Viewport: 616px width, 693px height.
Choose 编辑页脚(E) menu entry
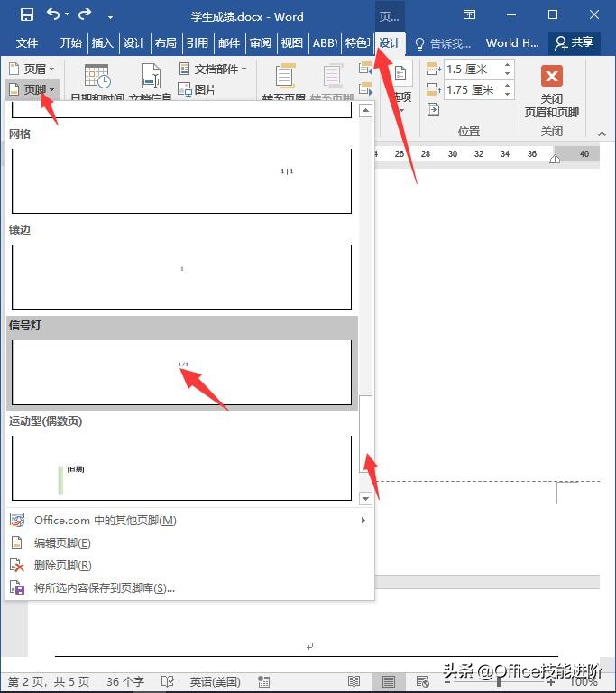tap(189, 542)
